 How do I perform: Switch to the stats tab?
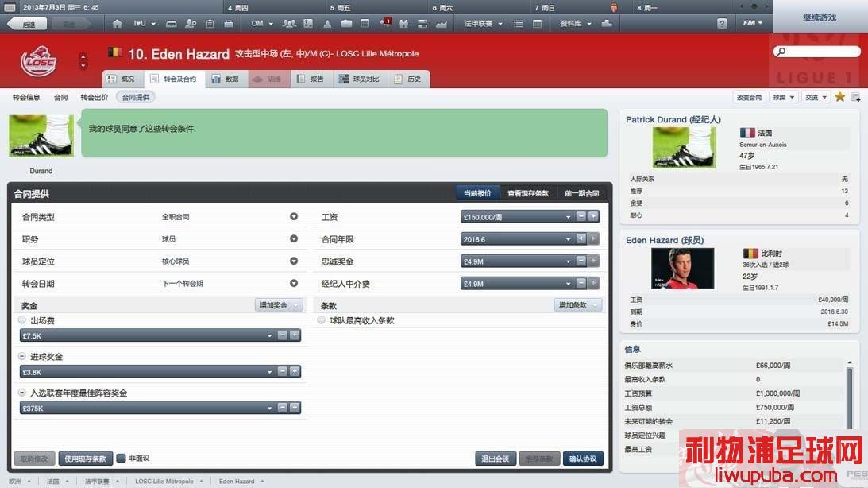[226, 79]
